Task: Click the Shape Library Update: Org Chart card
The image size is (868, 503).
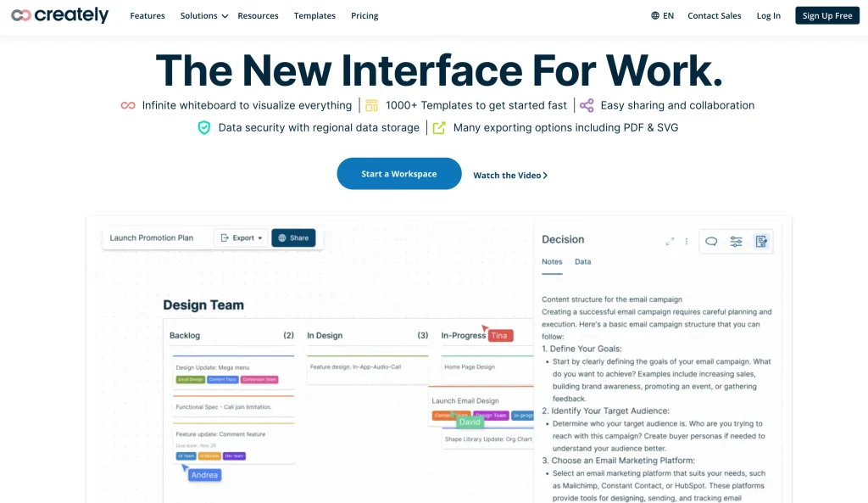Action: pos(488,439)
